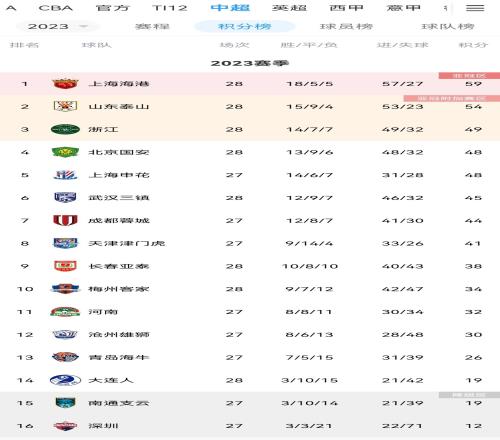Click team name 大连人

click(111, 380)
